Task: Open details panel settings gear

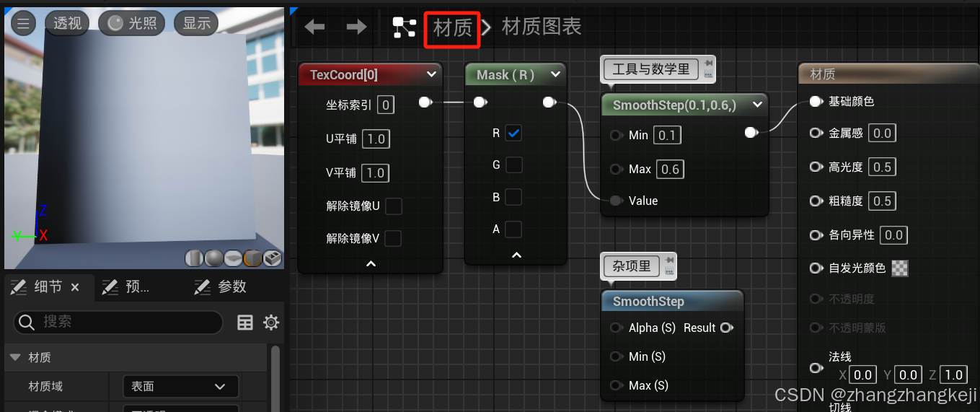Action: click(271, 323)
